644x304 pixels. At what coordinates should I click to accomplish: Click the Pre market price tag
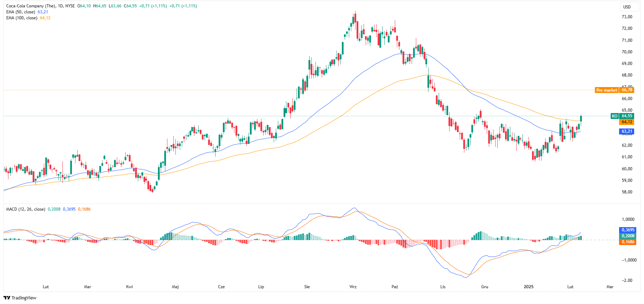[x=615, y=90]
